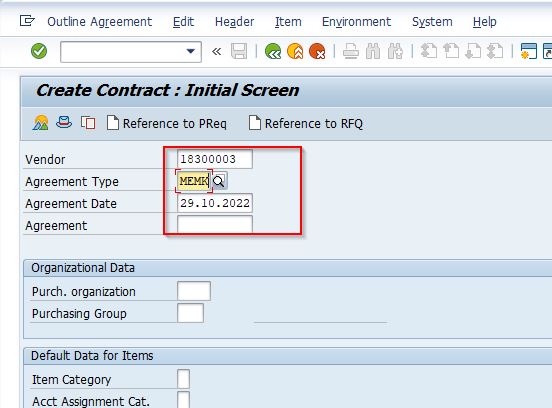This screenshot has height=408, width=552.
Task: Click the Purch. organization input field
Action: pyautogui.click(x=194, y=291)
